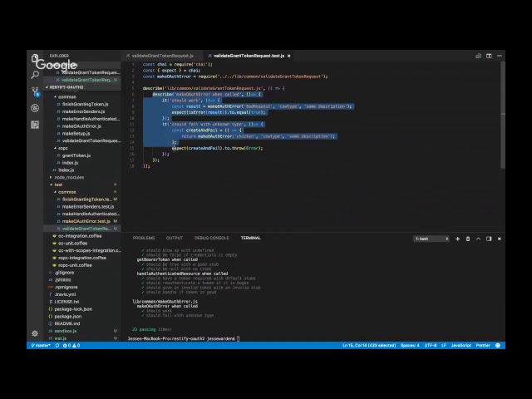
Task: Open package.json file
Action: [x=68, y=317]
